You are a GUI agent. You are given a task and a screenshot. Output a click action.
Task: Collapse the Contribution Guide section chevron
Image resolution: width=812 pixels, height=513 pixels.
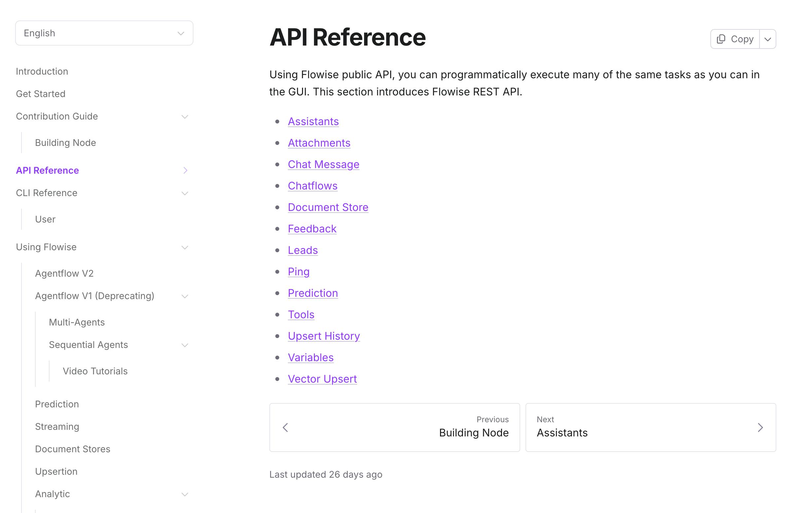coord(185,117)
